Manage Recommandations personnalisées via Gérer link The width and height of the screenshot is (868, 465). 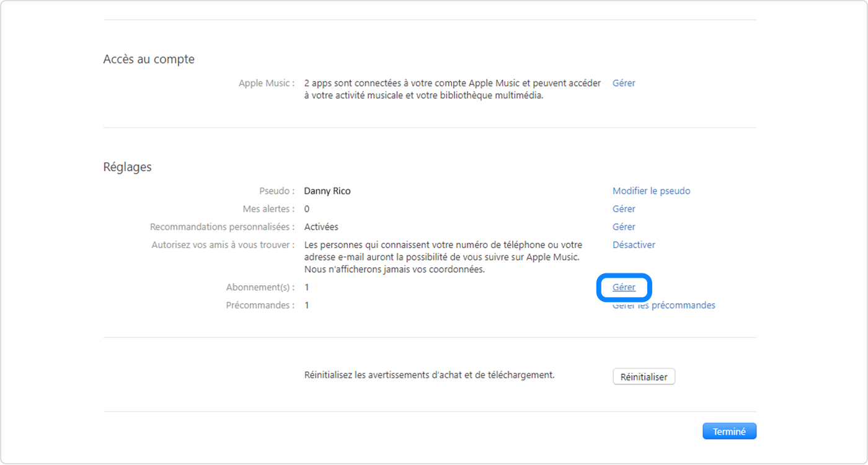pos(623,226)
